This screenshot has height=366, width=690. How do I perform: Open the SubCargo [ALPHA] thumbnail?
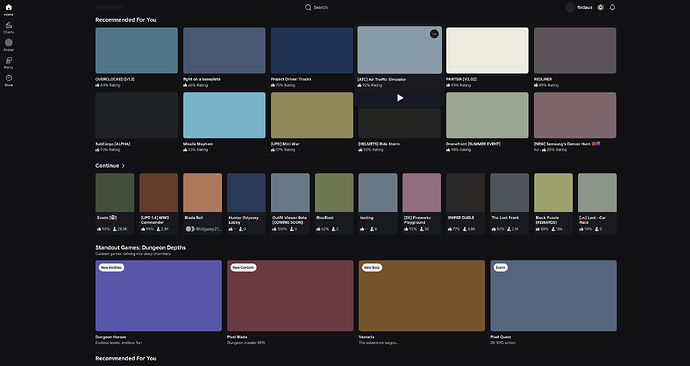(x=136, y=115)
